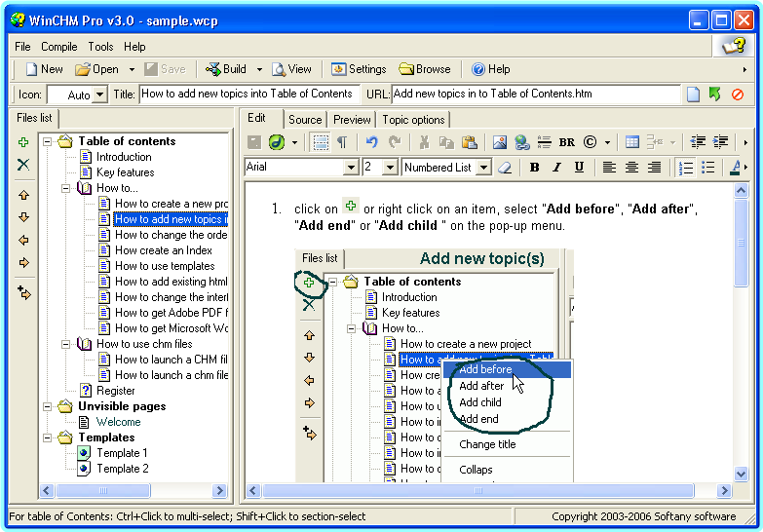Insert hyperlink with the globe link icon
763x532 pixels.
(522, 142)
